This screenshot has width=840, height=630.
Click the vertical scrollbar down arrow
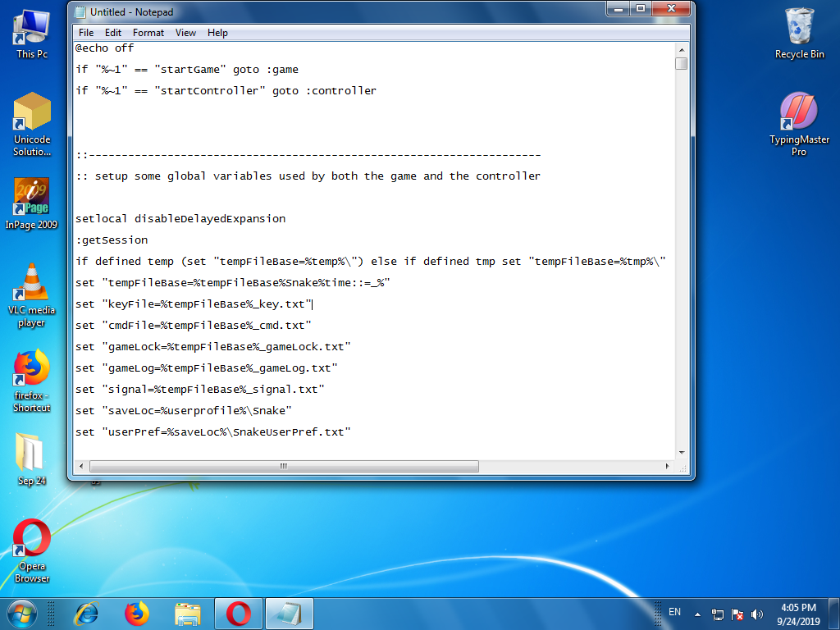(x=682, y=453)
